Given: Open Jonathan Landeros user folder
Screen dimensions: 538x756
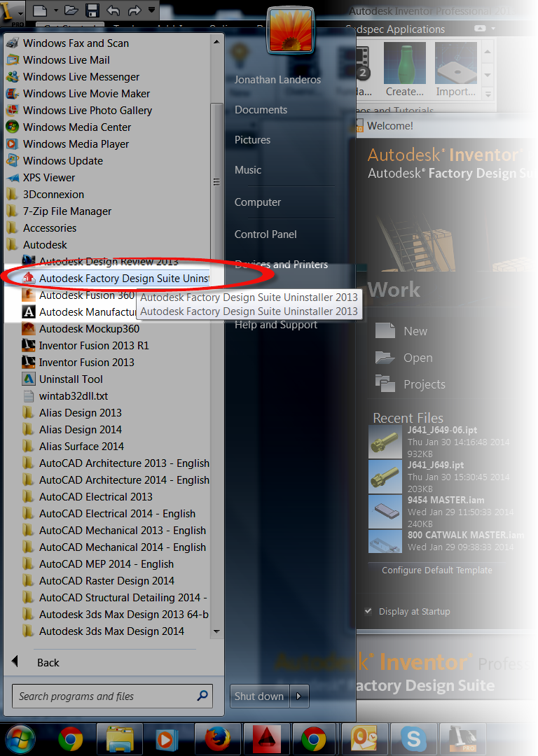Looking at the screenshot, I should [277, 80].
